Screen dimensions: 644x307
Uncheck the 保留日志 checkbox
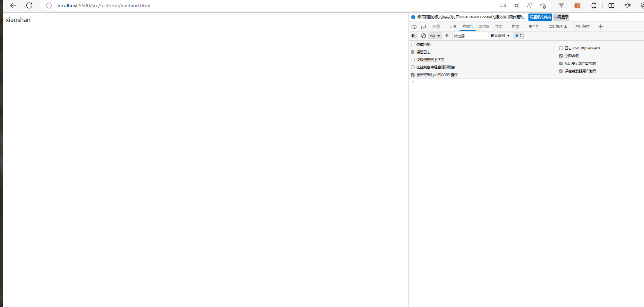pyautogui.click(x=413, y=52)
